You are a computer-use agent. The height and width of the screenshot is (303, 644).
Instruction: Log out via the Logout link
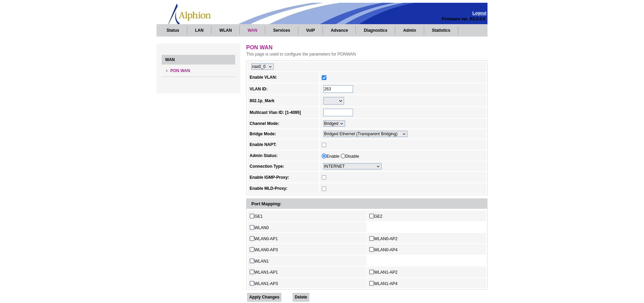click(x=479, y=13)
